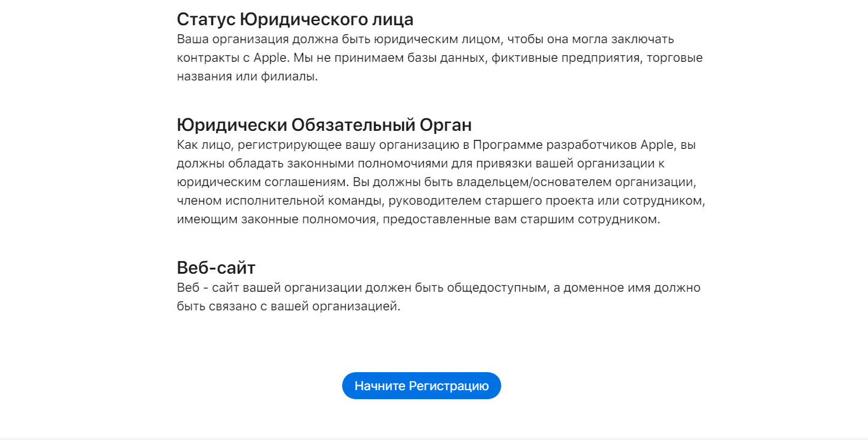Click the "Начните Регистрацию" button
This screenshot has width=868, height=440.
pos(421,385)
